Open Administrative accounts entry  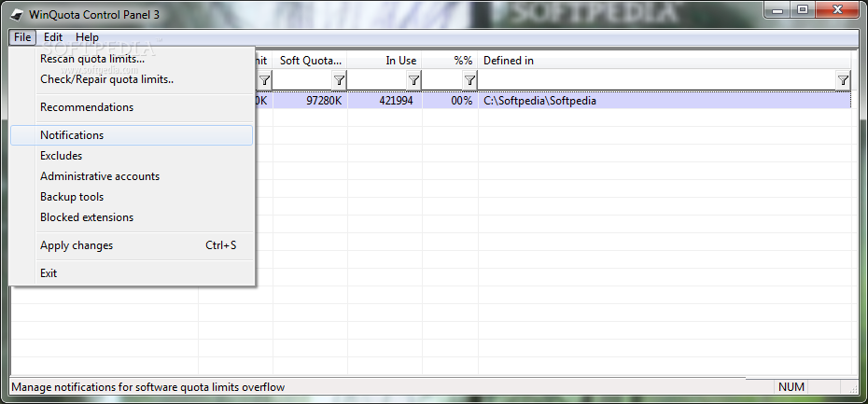pos(132,176)
